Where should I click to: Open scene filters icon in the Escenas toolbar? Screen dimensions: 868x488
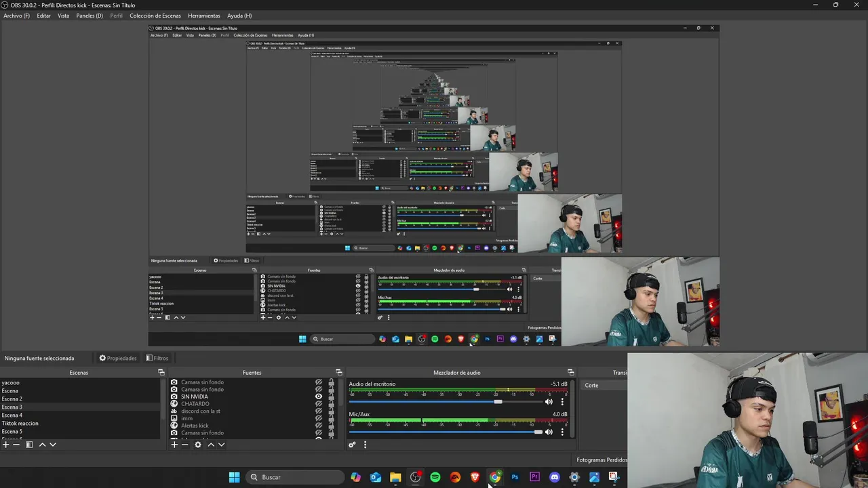click(29, 445)
